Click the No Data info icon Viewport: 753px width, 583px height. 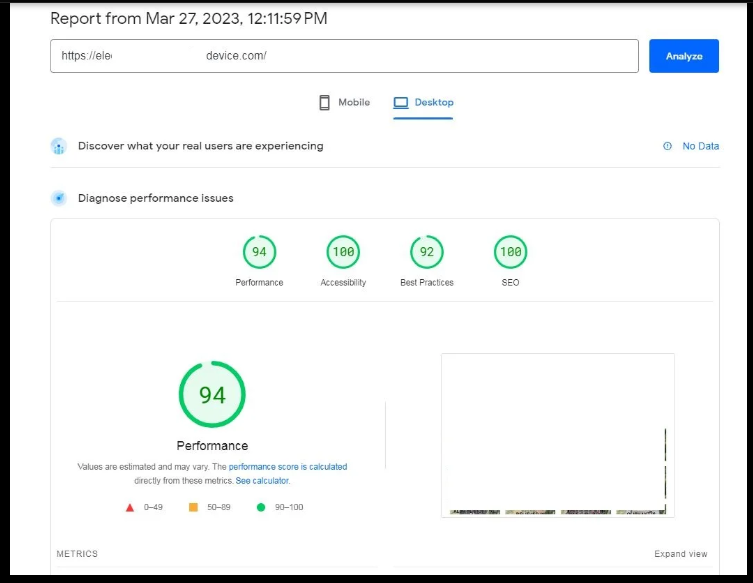(x=667, y=146)
